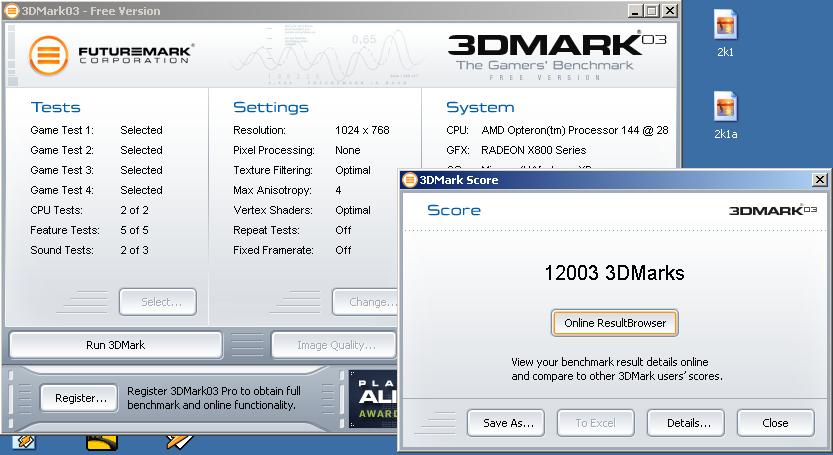Click the Register 3DMark03 Pro description text

[214, 398]
